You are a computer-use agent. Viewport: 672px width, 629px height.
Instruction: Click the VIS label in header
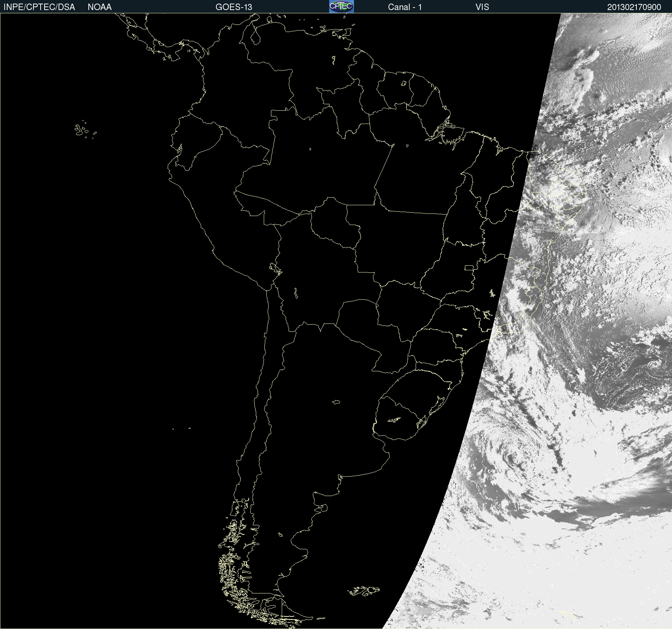(x=482, y=7)
